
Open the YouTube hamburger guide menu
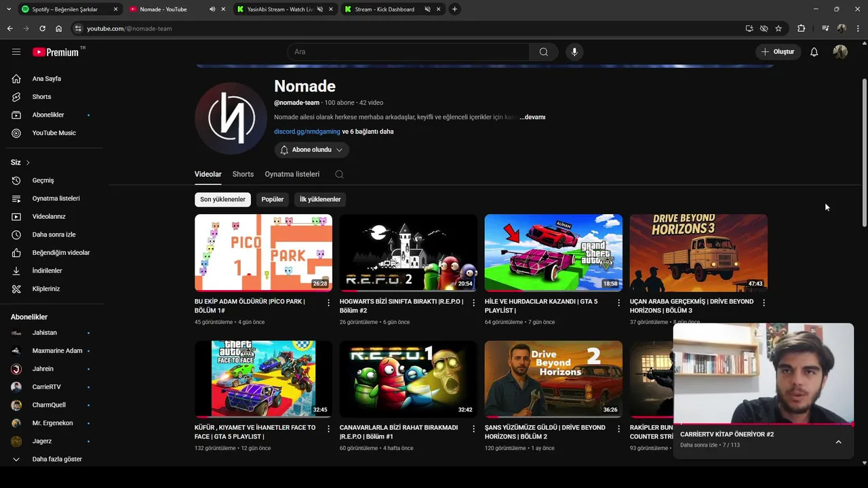(16, 52)
